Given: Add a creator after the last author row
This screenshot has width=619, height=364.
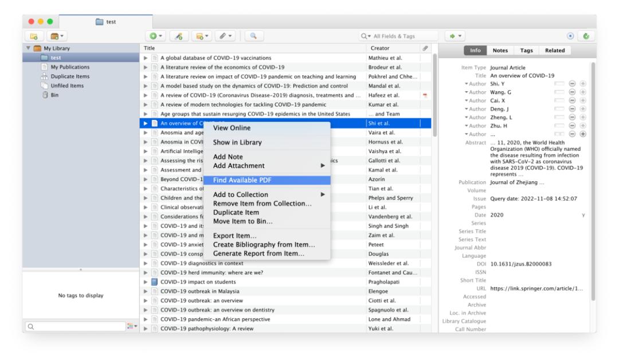Looking at the screenshot, I should [x=582, y=134].
